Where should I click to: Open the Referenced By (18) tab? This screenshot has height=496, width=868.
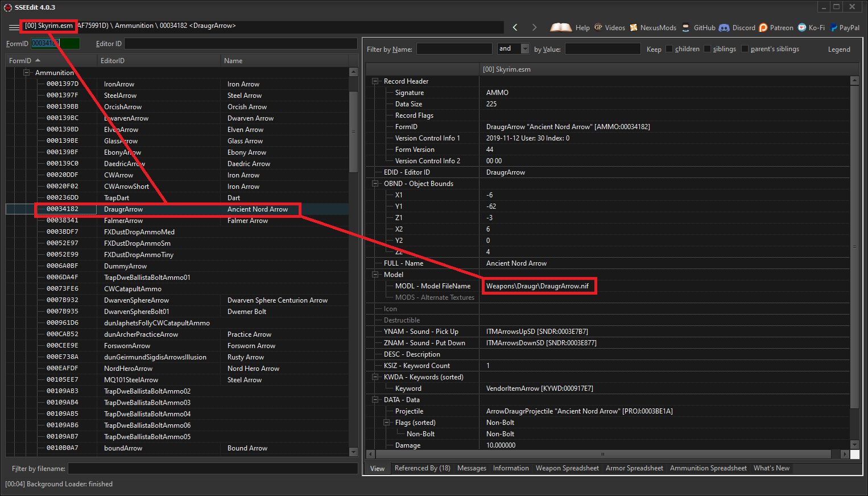422,468
